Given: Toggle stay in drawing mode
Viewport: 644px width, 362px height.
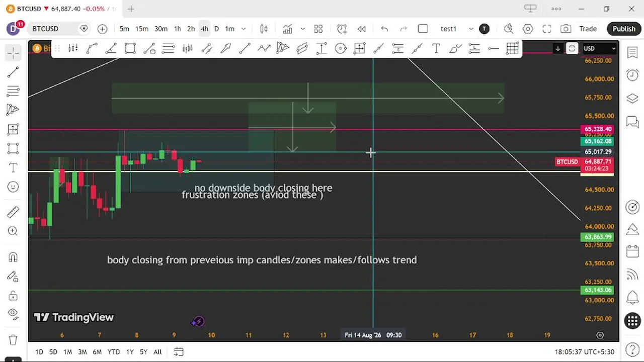Looking at the screenshot, I should pyautogui.click(x=13, y=276).
